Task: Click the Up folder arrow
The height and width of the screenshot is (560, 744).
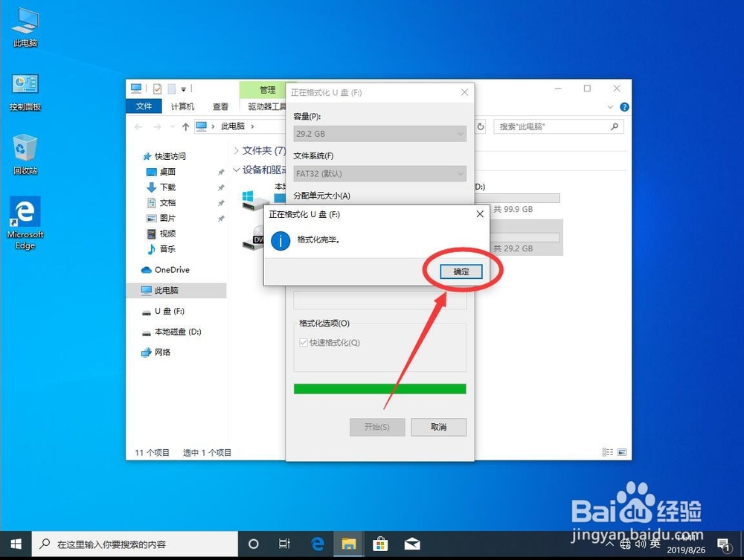Action: point(185,126)
